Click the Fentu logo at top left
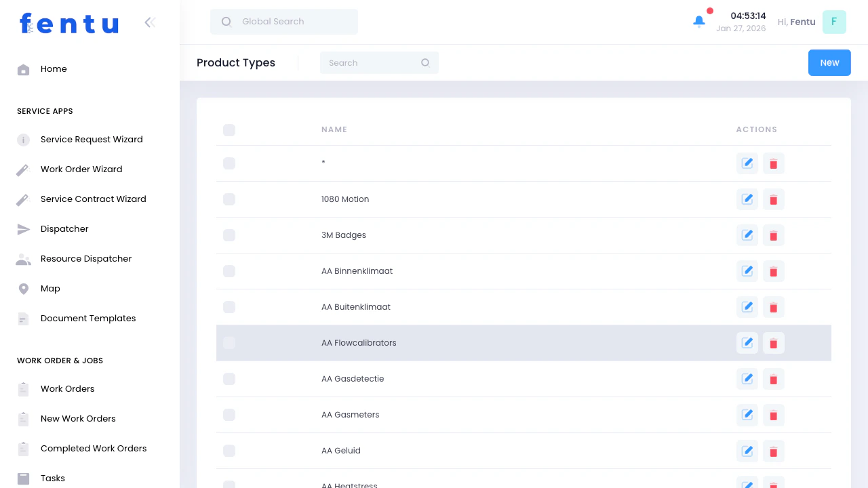 pyautogui.click(x=68, y=23)
